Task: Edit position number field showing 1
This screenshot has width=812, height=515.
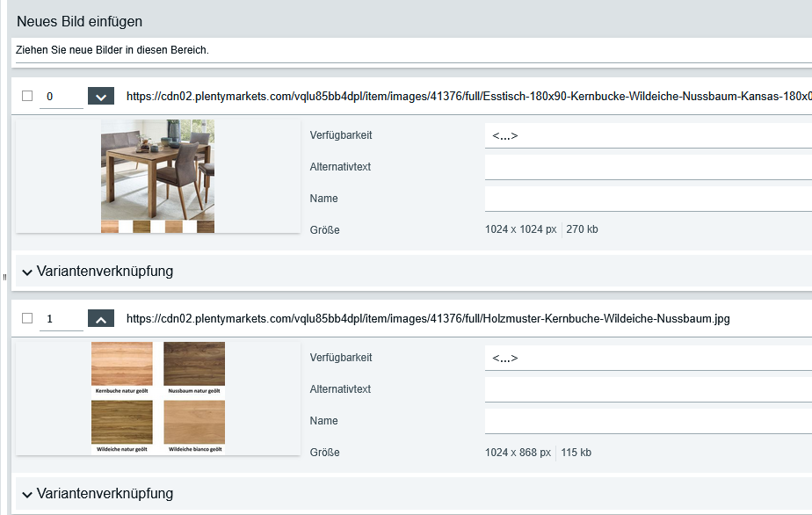Action: coord(60,319)
